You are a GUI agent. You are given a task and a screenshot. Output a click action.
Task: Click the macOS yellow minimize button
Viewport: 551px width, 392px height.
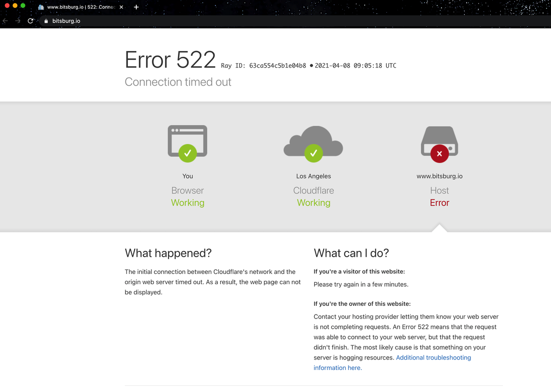[x=15, y=5]
